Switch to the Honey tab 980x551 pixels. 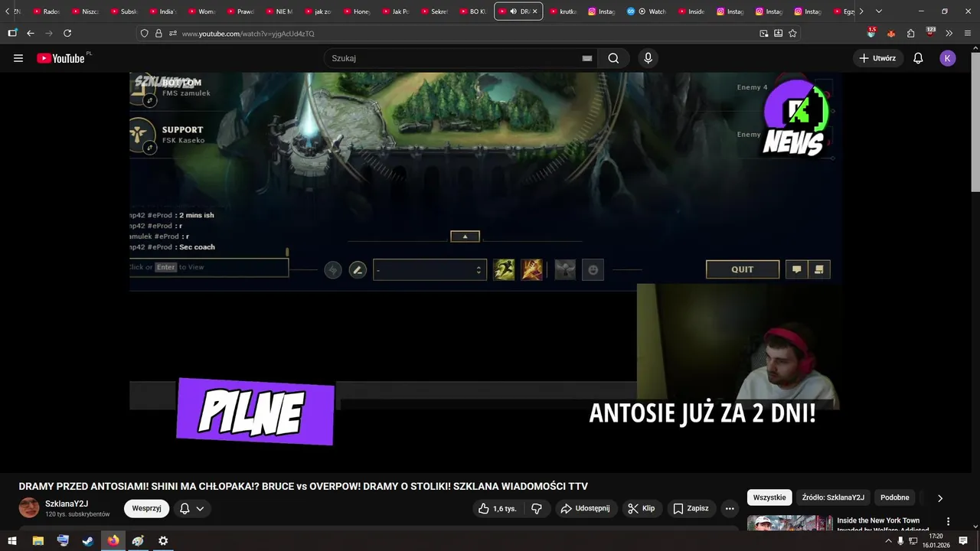point(357,11)
